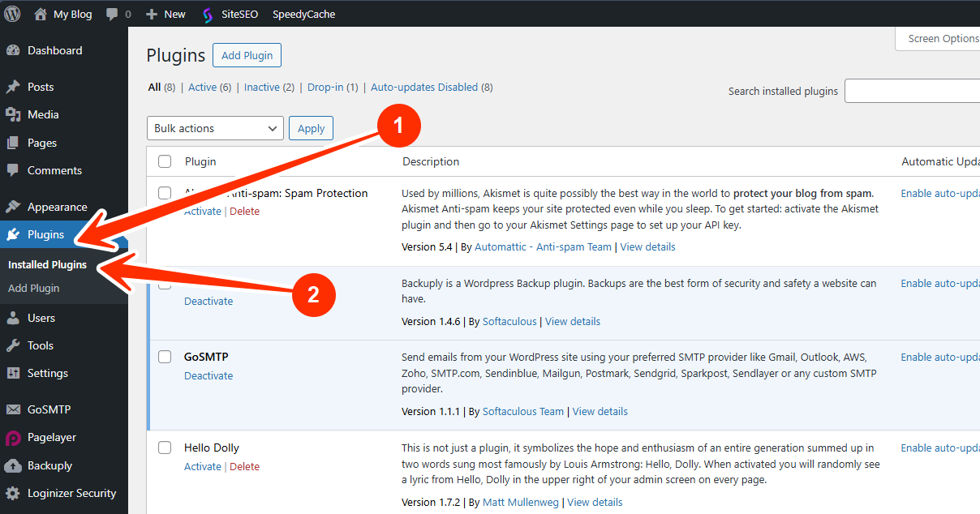The image size is (980, 514).
Task: Apply the selected bulk action
Action: coord(311,128)
